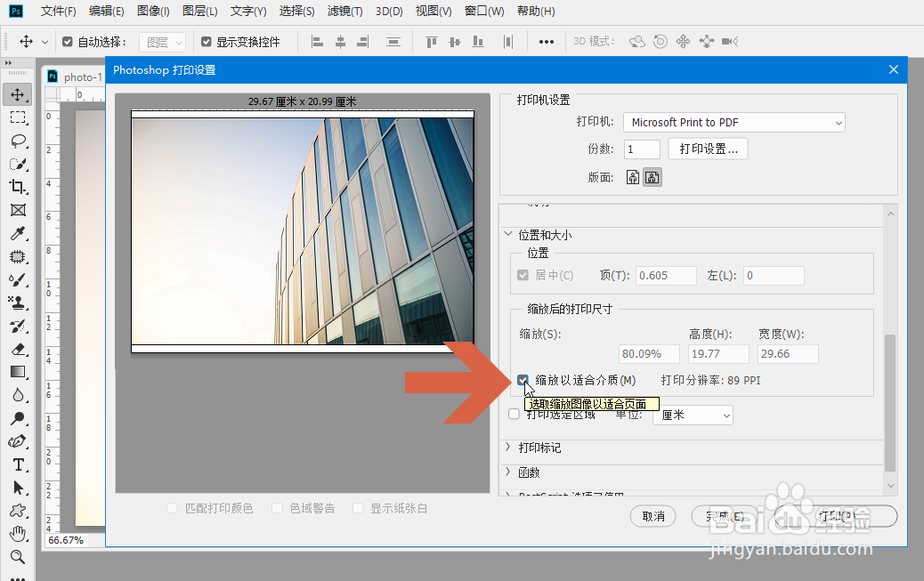Close the Photoshop 打印设置 dialog

click(x=894, y=69)
